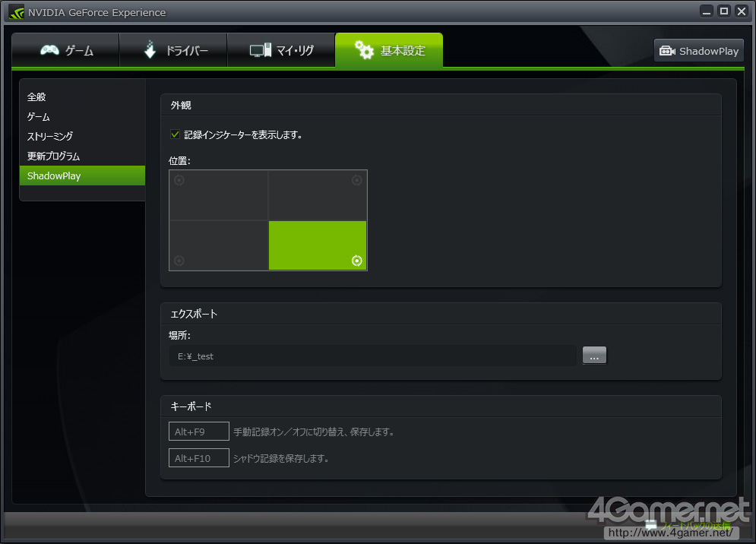Open the ゲーム tab

point(65,50)
